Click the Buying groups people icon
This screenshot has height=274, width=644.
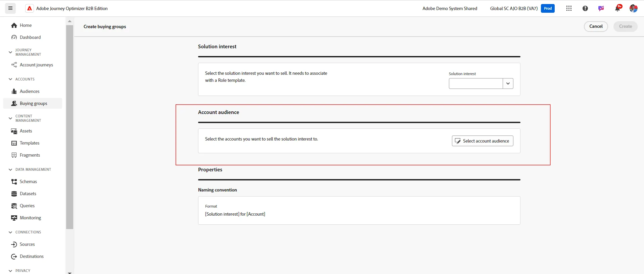click(14, 103)
